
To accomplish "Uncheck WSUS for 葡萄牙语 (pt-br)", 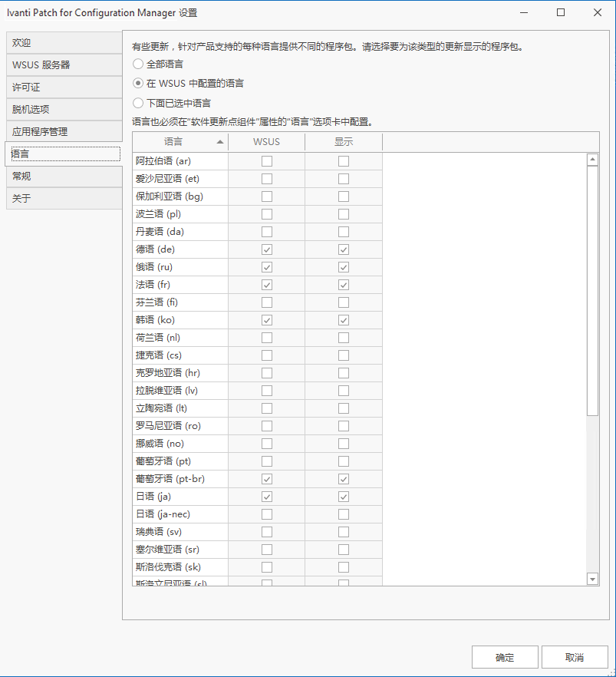I will pyautogui.click(x=267, y=479).
